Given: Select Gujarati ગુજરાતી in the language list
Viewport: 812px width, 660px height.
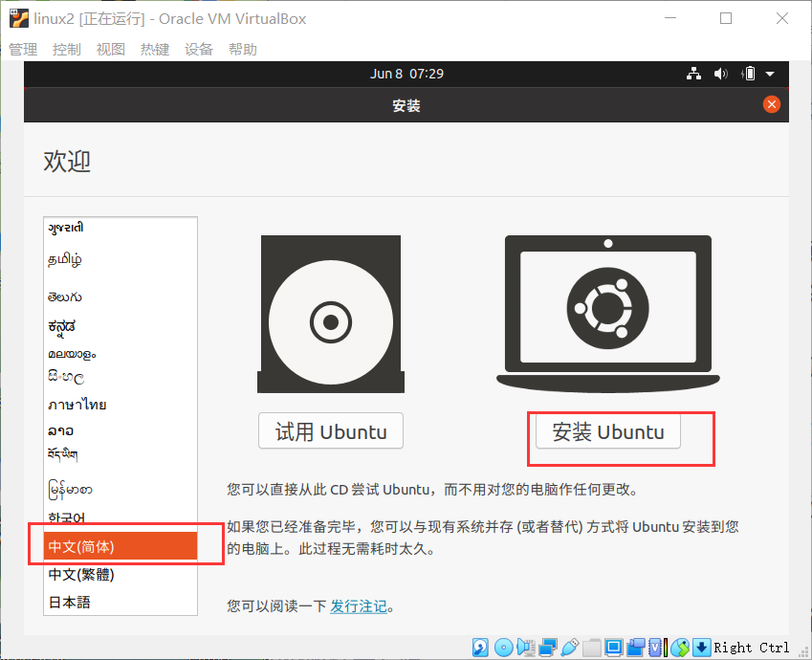Looking at the screenshot, I should click(121, 228).
